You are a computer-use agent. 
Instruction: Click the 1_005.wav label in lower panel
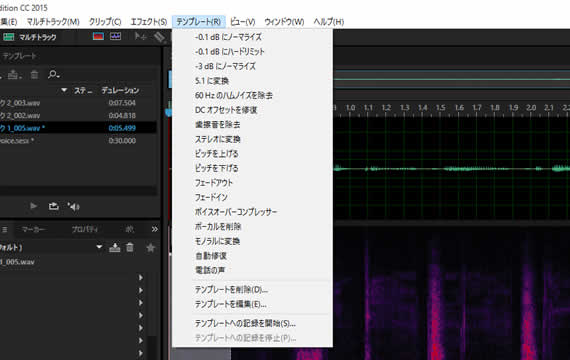(17, 262)
